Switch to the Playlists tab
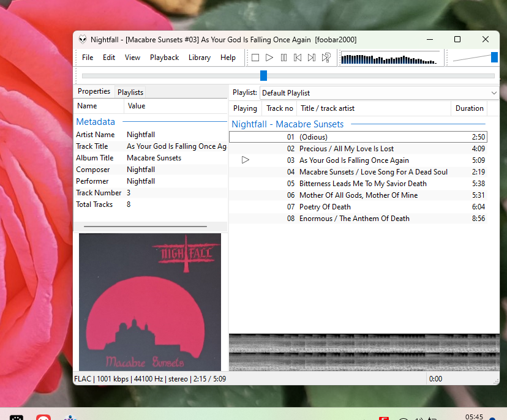 130,92
